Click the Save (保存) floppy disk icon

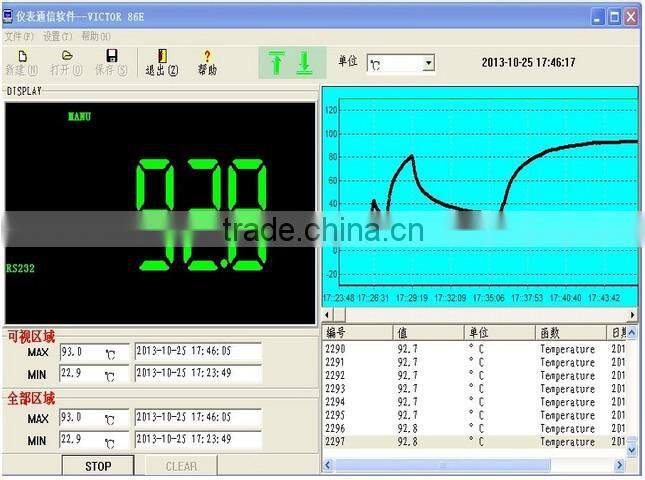click(111, 56)
